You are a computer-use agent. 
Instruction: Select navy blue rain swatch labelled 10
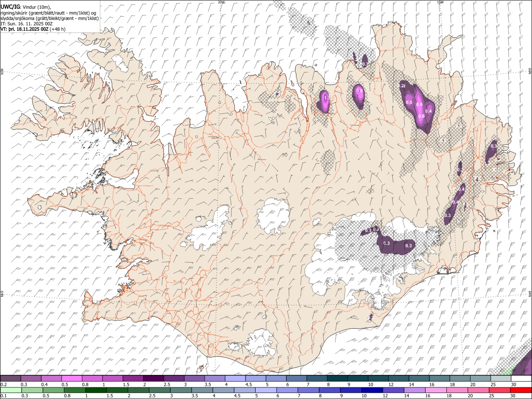point(372,390)
